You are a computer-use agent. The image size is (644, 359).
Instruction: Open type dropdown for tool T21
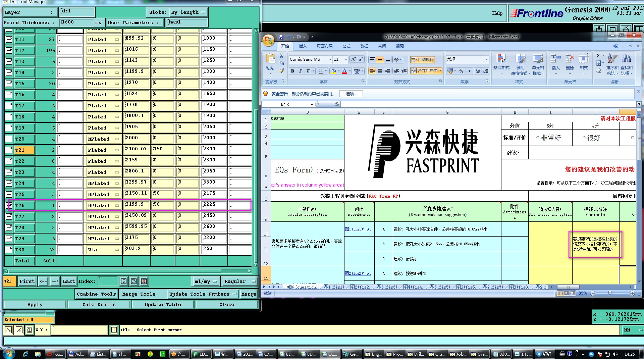103,150
